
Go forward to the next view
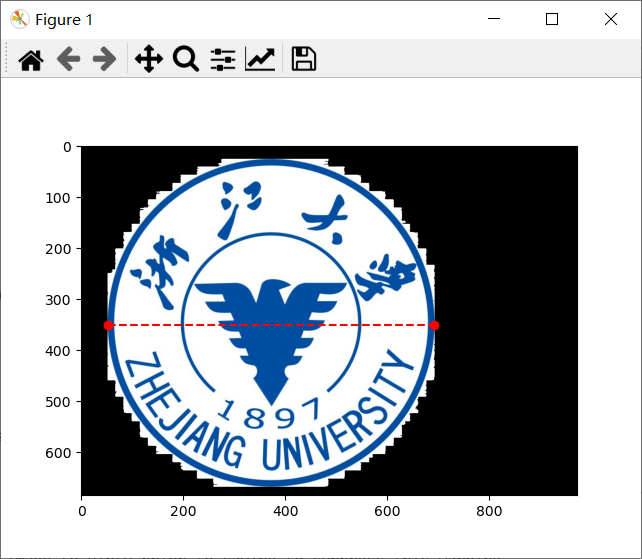click(104, 60)
